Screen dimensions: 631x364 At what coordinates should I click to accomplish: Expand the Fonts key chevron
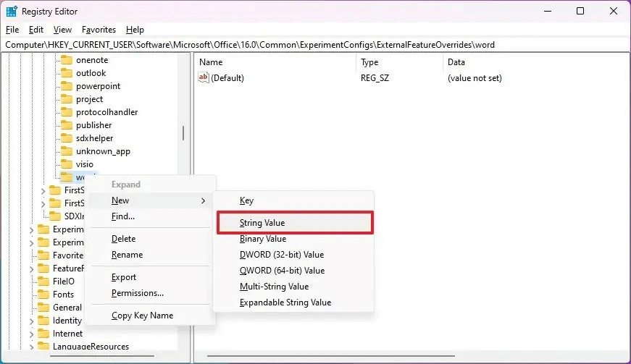tap(32, 295)
